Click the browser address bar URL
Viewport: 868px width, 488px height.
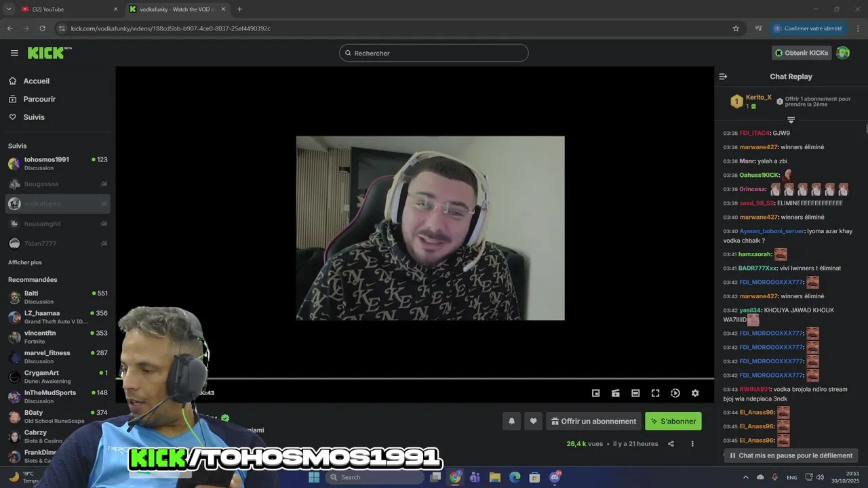tap(171, 28)
